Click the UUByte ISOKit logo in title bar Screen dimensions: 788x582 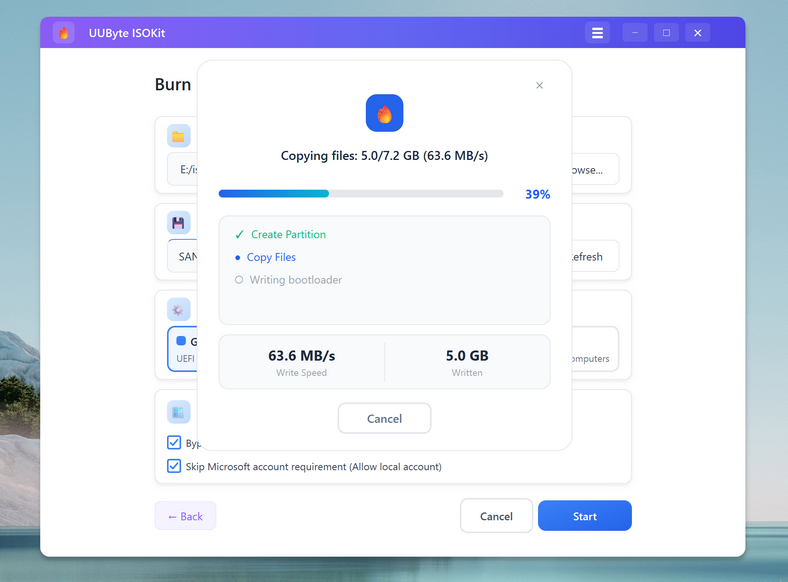[x=64, y=33]
